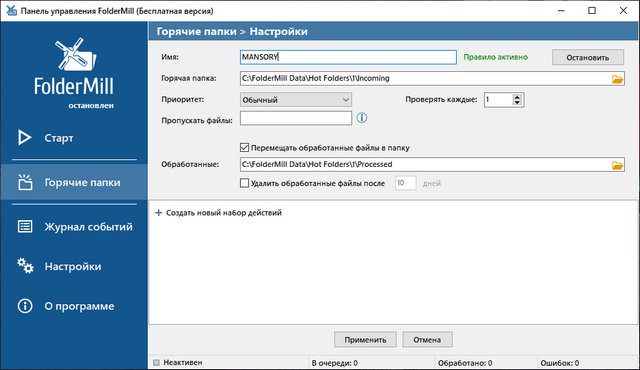Click the plus icon to create action set
The width and height of the screenshot is (640, 370).
(x=158, y=213)
